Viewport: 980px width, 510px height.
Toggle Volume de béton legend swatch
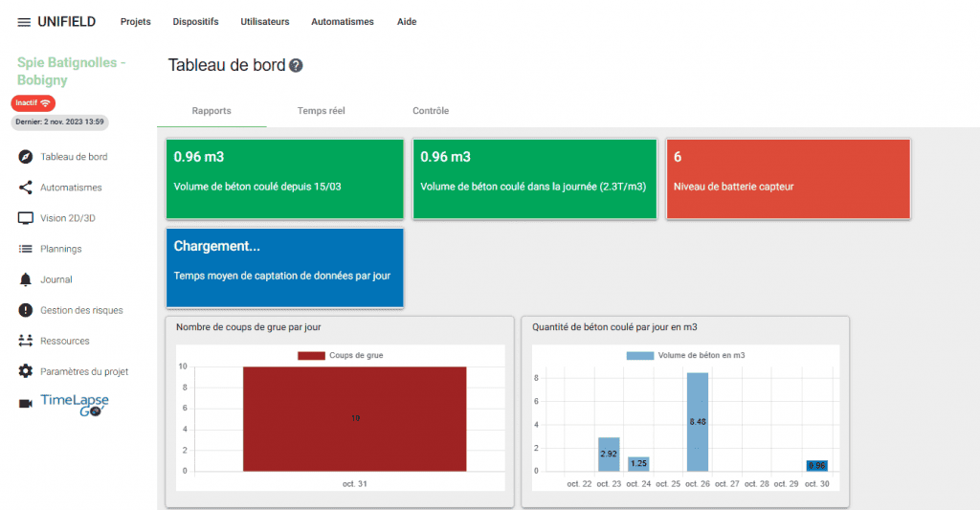(x=639, y=355)
